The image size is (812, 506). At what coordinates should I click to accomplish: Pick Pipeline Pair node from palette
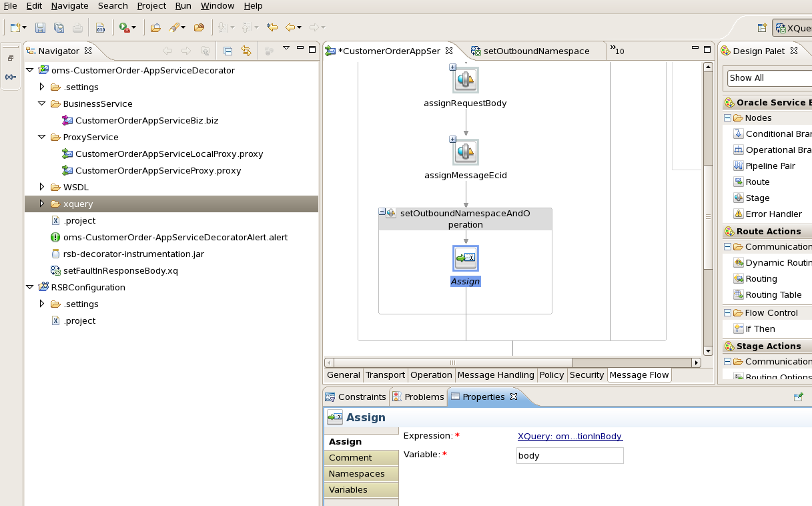pos(764,166)
